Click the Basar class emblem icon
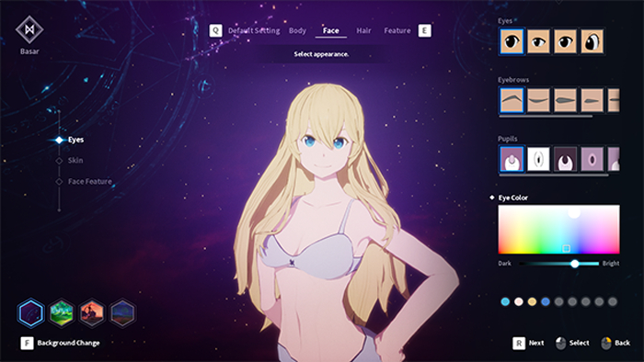This screenshot has height=362, width=644. tap(29, 29)
